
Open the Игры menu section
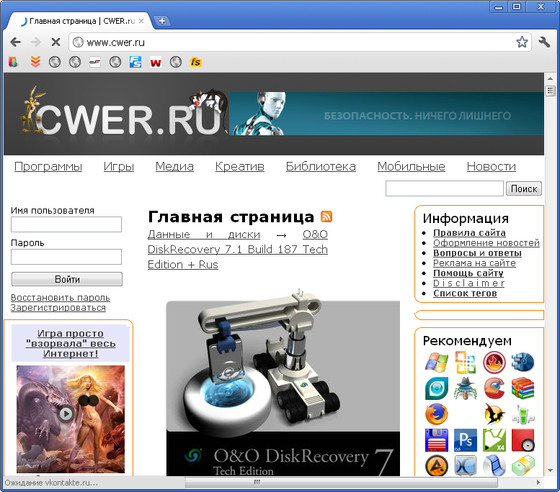click(119, 167)
